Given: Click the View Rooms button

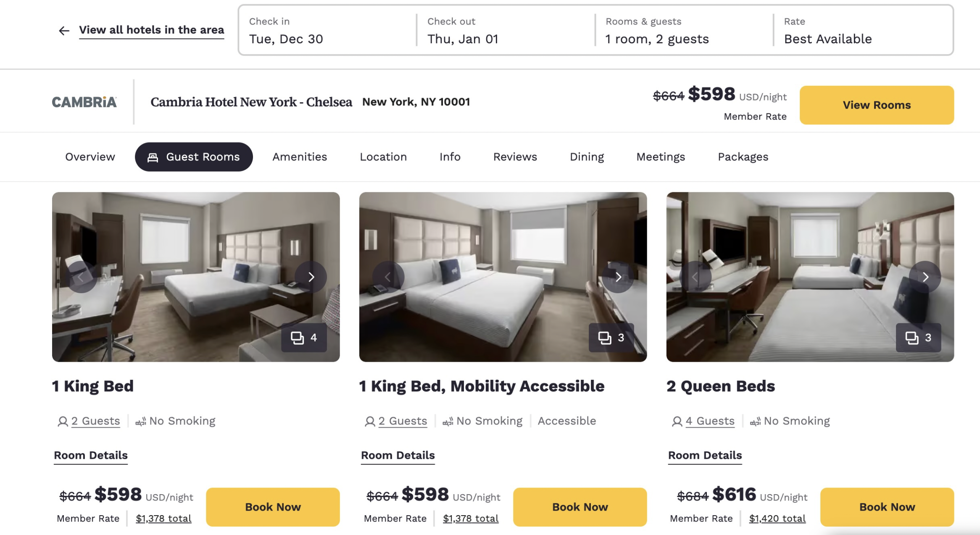Looking at the screenshot, I should click(877, 105).
